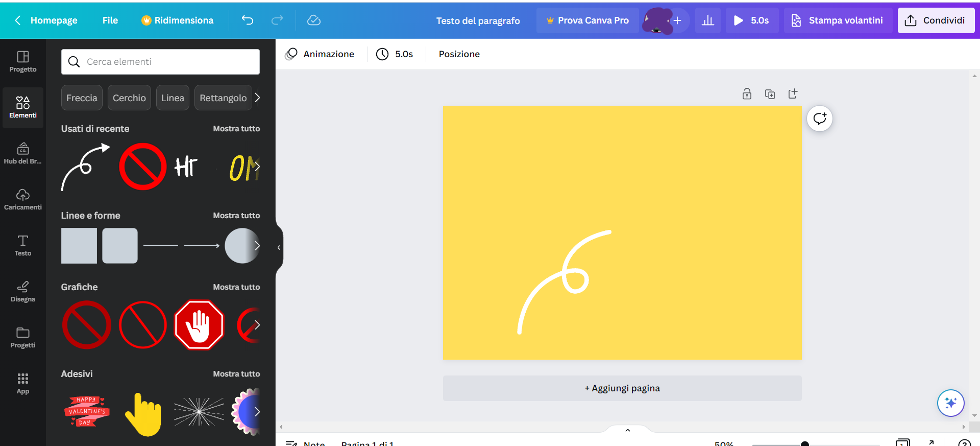The height and width of the screenshot is (446, 980).
Task: Play the 5.0s presentation preview
Action: tap(752, 20)
